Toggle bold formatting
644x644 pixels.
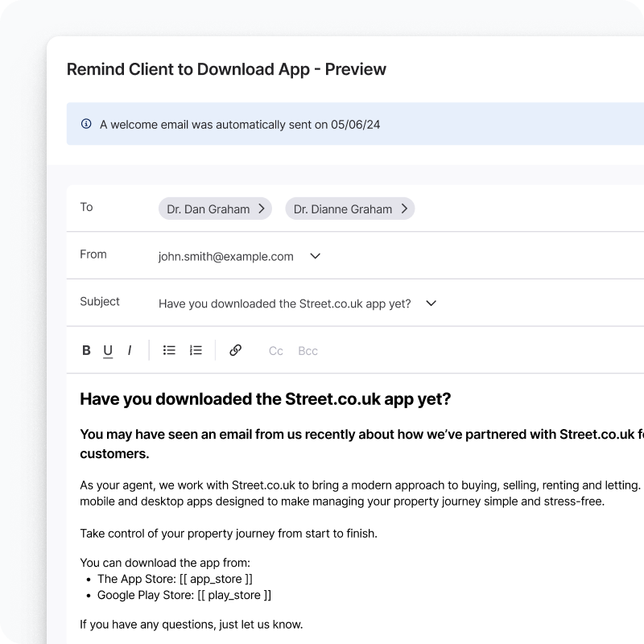(86, 350)
